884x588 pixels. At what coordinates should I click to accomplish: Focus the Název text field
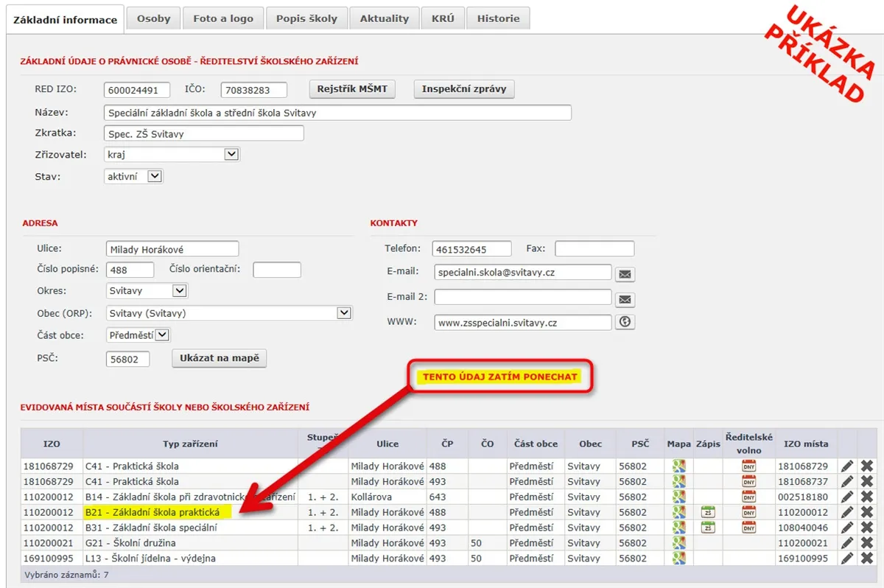(x=338, y=113)
